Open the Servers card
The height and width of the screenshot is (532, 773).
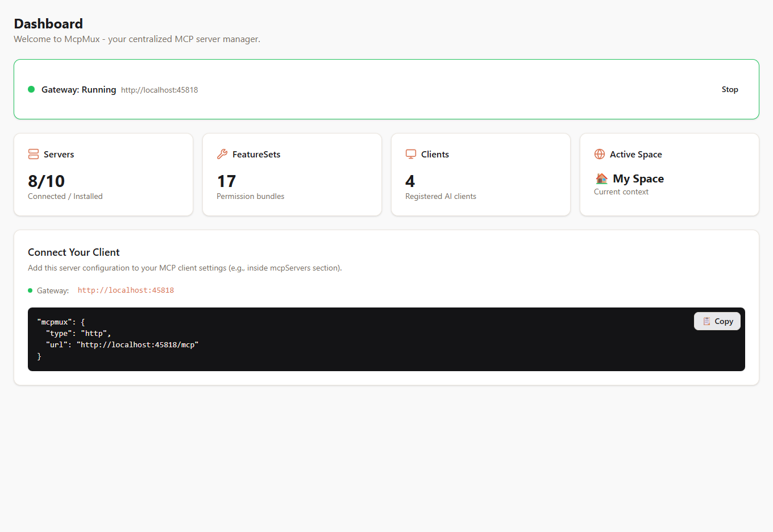(103, 174)
